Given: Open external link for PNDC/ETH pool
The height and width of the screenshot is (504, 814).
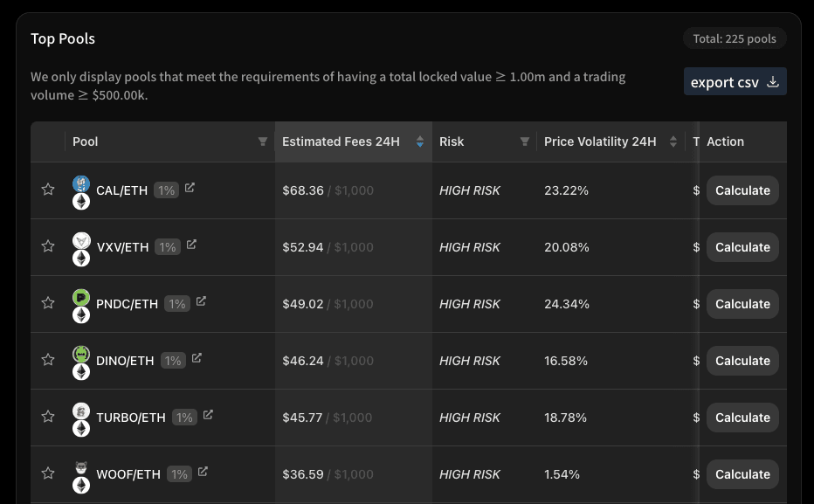Looking at the screenshot, I should click(201, 301).
